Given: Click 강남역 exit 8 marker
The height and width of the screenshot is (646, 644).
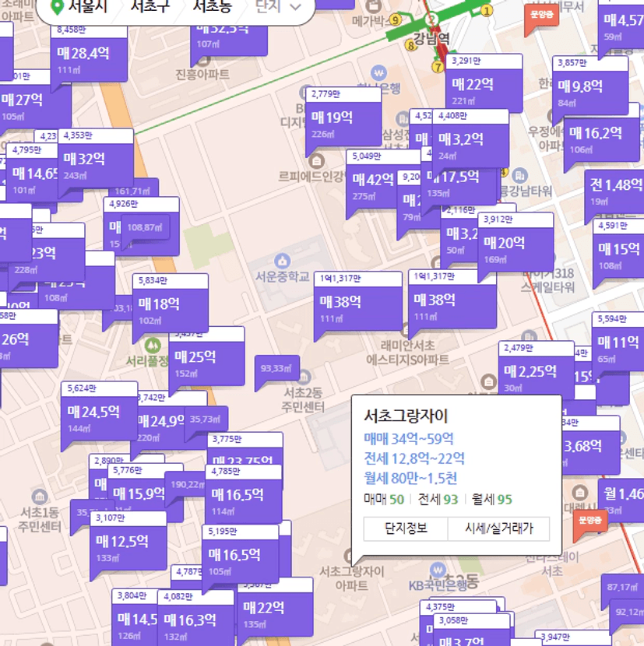Looking at the screenshot, I should [410, 45].
